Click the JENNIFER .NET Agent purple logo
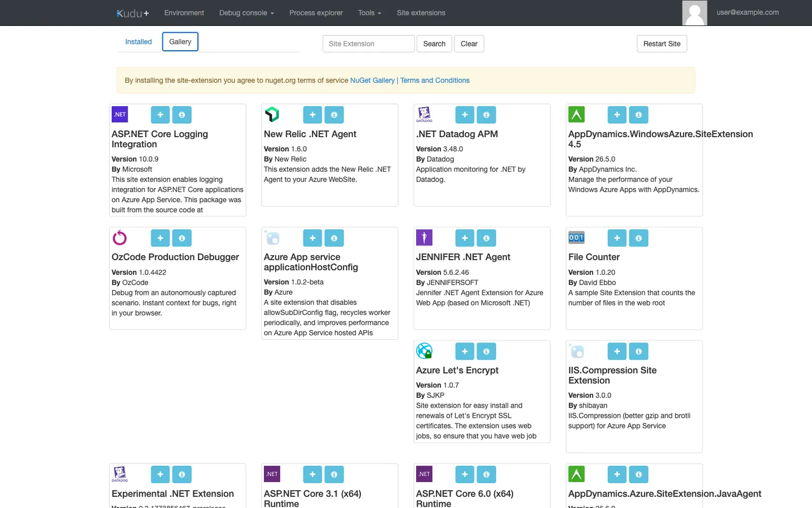812x508 pixels. pyautogui.click(x=424, y=238)
